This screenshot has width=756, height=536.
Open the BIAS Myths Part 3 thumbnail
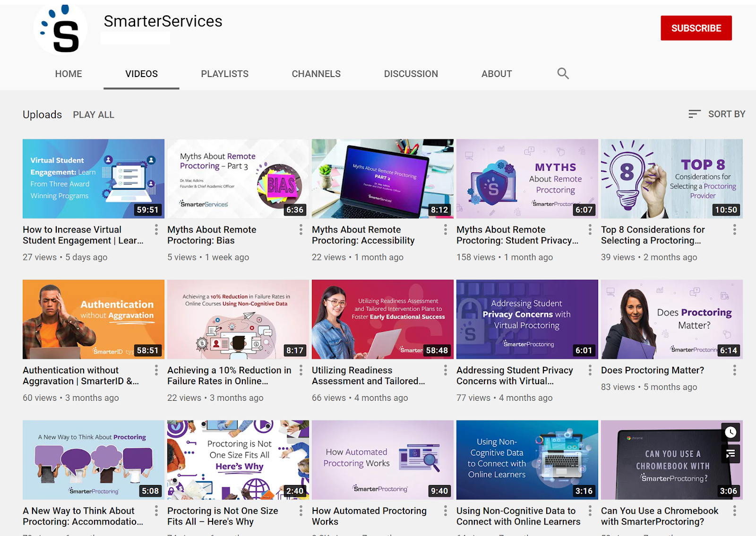click(x=238, y=179)
